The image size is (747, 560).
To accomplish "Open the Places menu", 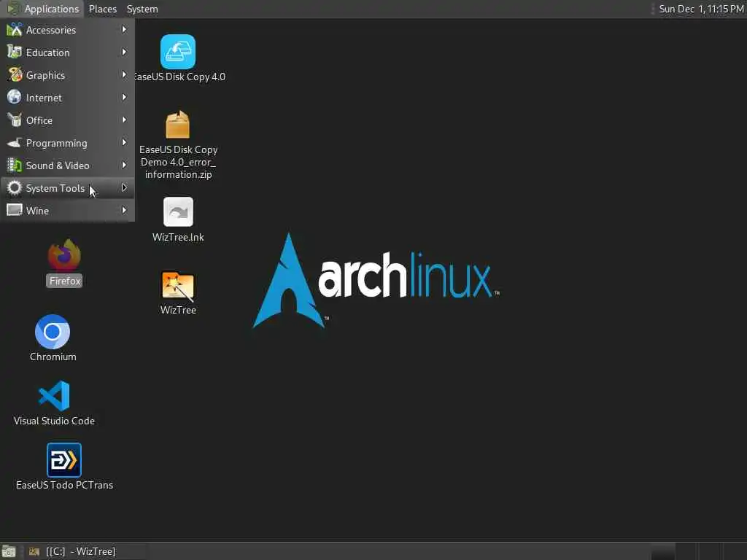I will pos(102,9).
